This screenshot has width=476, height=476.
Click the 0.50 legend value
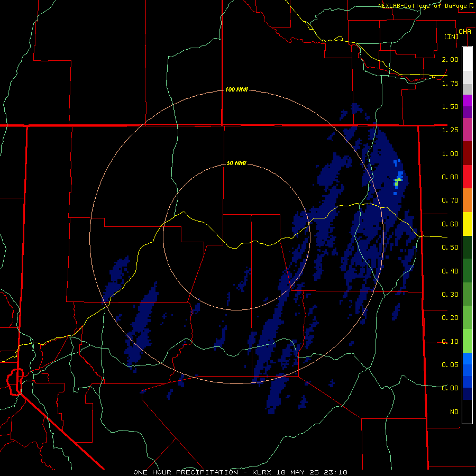coord(450,248)
